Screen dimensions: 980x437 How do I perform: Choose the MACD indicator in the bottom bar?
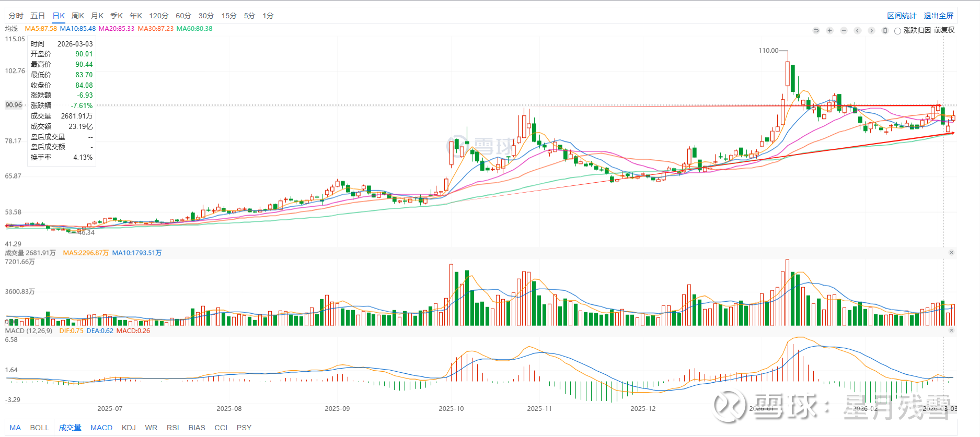pyautogui.click(x=101, y=428)
